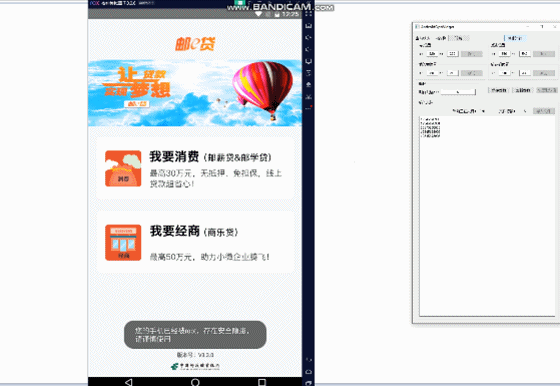This screenshot has height=386, width=560.
Task: Click the emulator sidebar volume up icon
Action: [x=309, y=37]
